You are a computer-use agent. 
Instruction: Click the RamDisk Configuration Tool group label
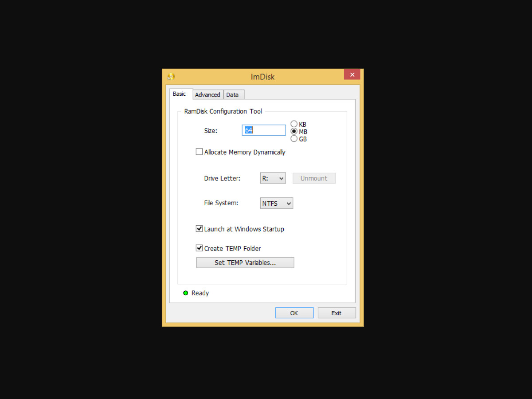pos(222,111)
